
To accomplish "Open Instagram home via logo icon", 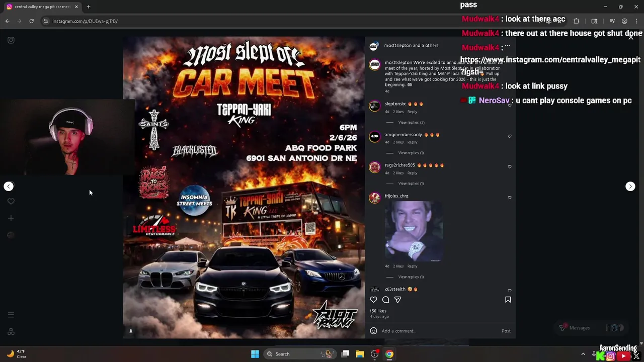I will pos(11,40).
